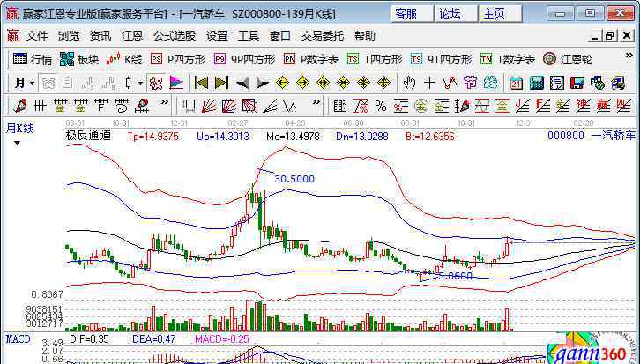
Task: Open the 工具 menu
Action: click(x=249, y=36)
